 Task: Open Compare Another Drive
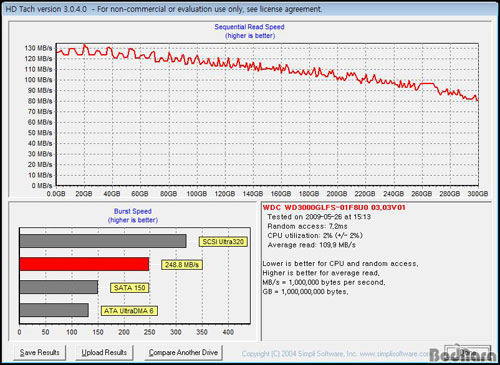[183, 353]
